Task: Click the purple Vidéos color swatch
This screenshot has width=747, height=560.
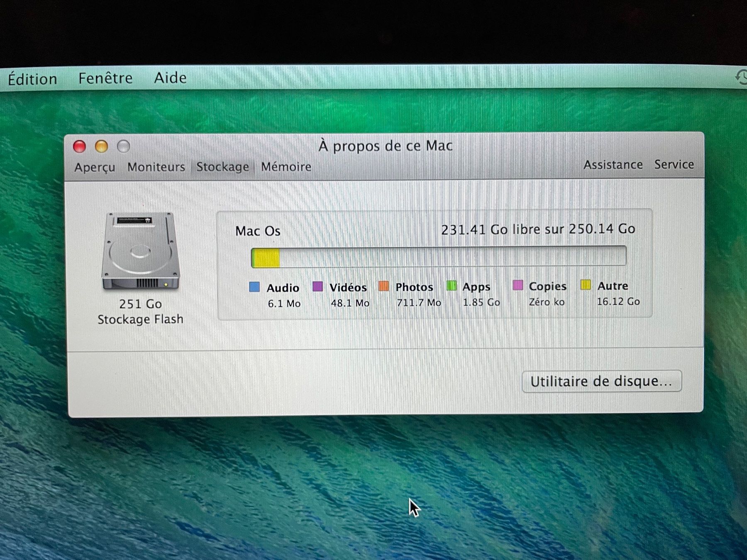Action: point(317,286)
